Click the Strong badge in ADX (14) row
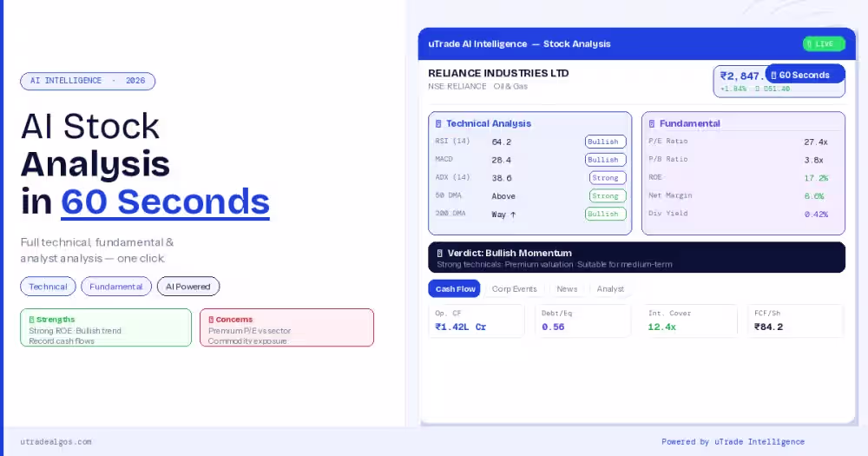The height and width of the screenshot is (456, 868). [608, 178]
